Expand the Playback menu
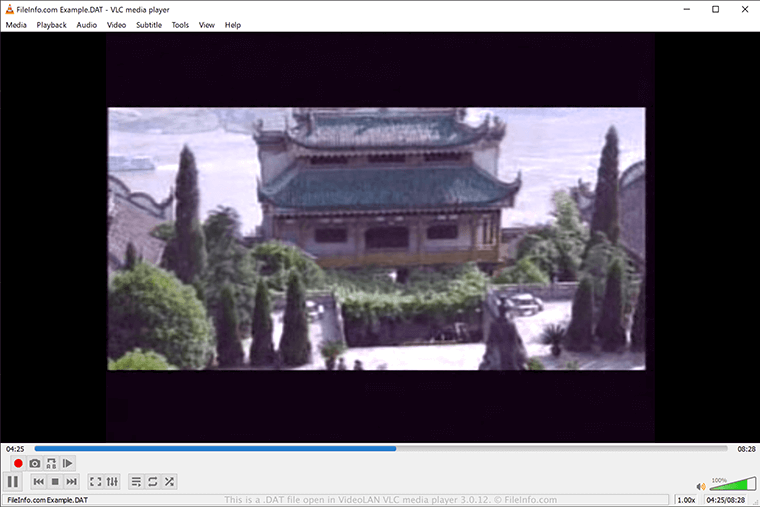Viewport: 760px width, 507px height. (x=52, y=25)
